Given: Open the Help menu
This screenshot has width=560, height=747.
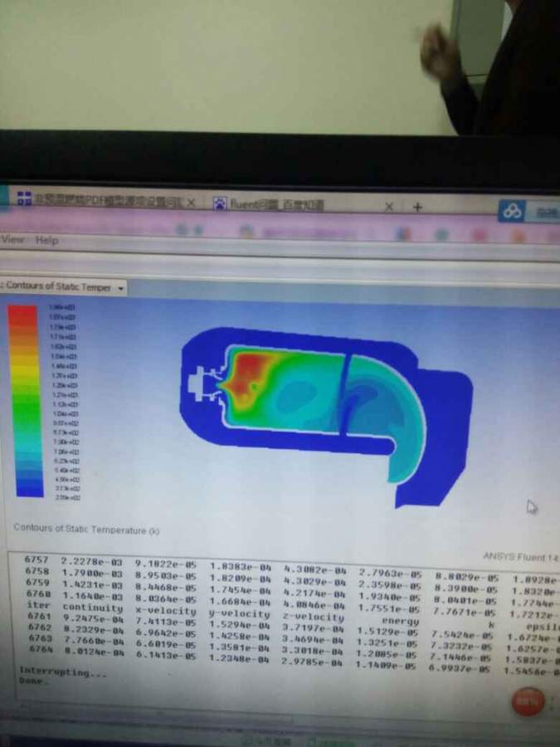Looking at the screenshot, I should (46, 240).
